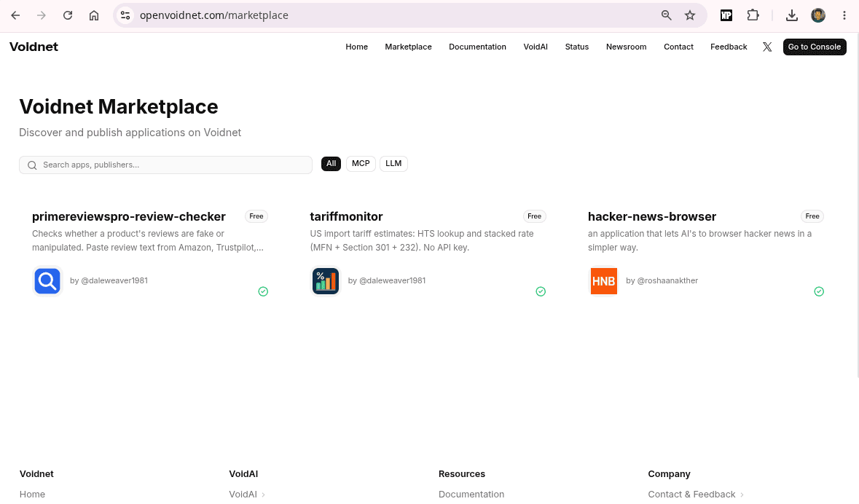Filter marketplace by MCP
The width and height of the screenshot is (859, 504).
coord(361,164)
